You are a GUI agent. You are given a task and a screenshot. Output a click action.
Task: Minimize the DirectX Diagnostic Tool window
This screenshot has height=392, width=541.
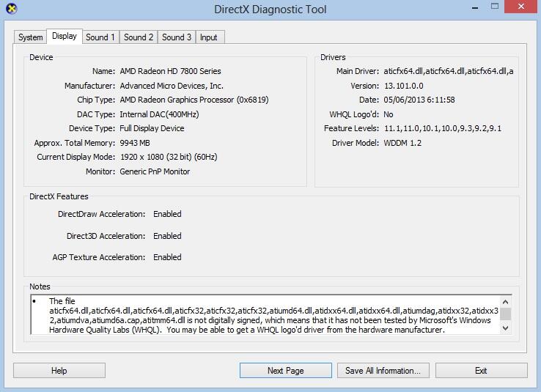475,7
